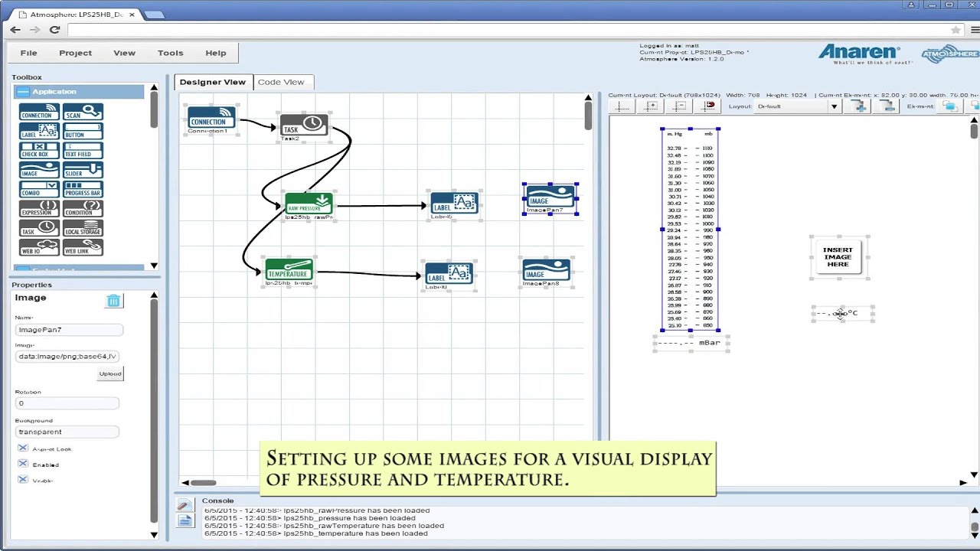
Task: Choose the Task toolbox element
Action: (x=39, y=228)
